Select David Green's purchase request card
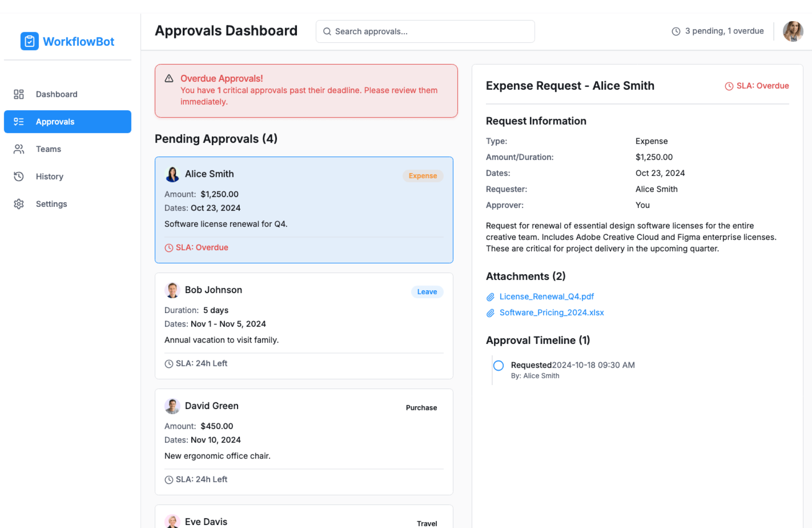The height and width of the screenshot is (528, 812). (304, 442)
